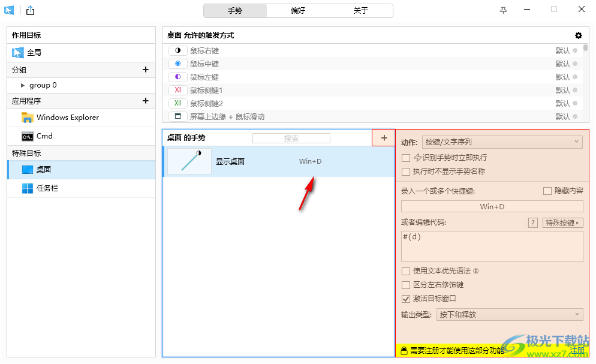The height and width of the screenshot is (364, 596).
Task: Add a new application with plus icon
Action: 146,101
